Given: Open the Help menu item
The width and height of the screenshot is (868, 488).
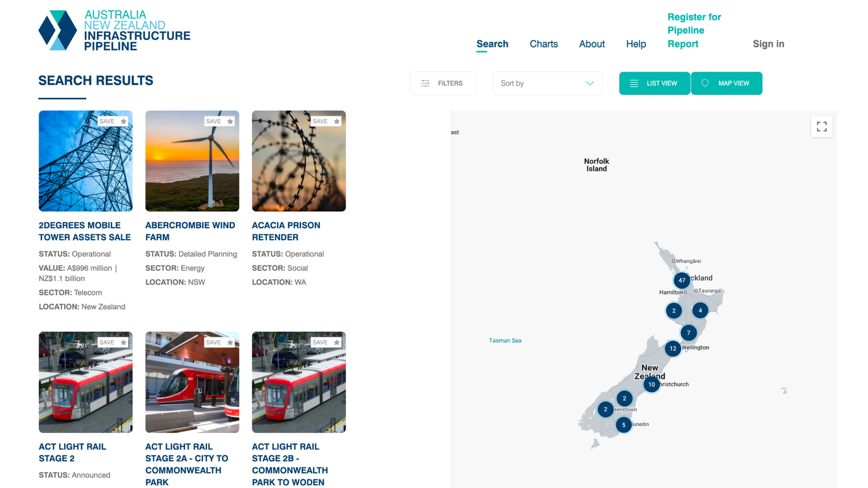Looking at the screenshot, I should click(636, 44).
